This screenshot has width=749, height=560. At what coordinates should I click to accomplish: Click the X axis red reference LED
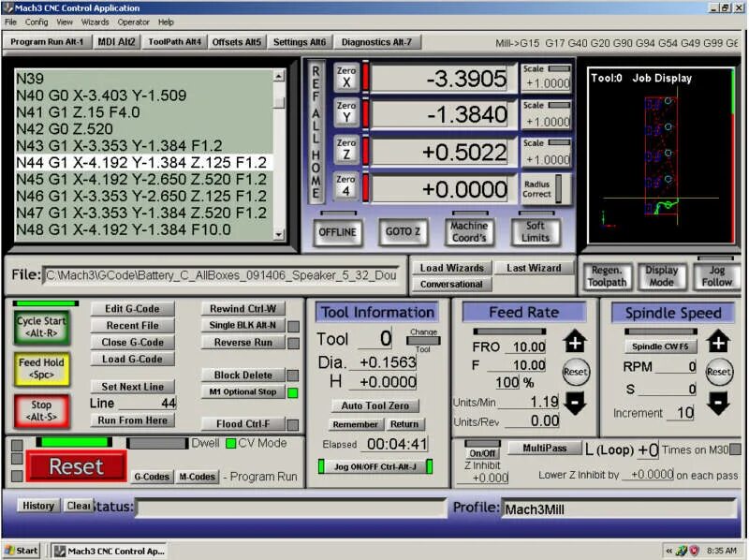pos(366,77)
